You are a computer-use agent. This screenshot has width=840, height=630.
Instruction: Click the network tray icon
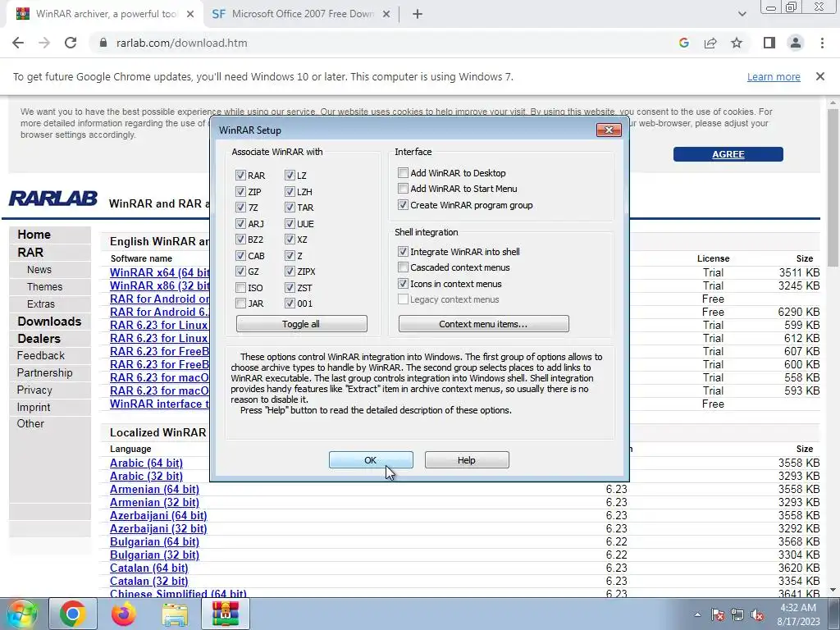[737, 614]
